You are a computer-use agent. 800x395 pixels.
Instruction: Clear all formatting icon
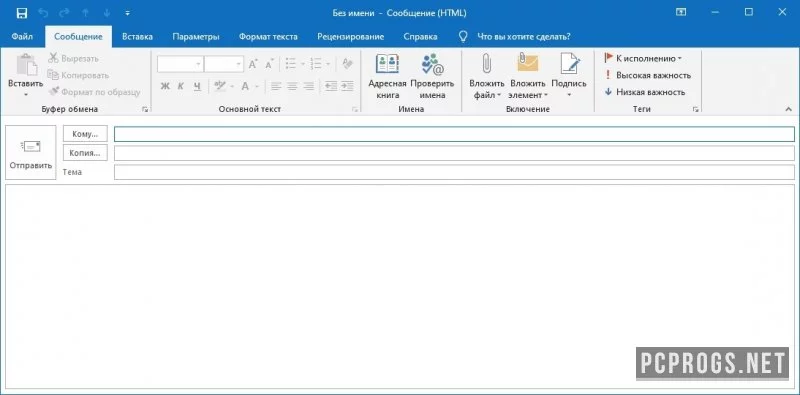(347, 64)
